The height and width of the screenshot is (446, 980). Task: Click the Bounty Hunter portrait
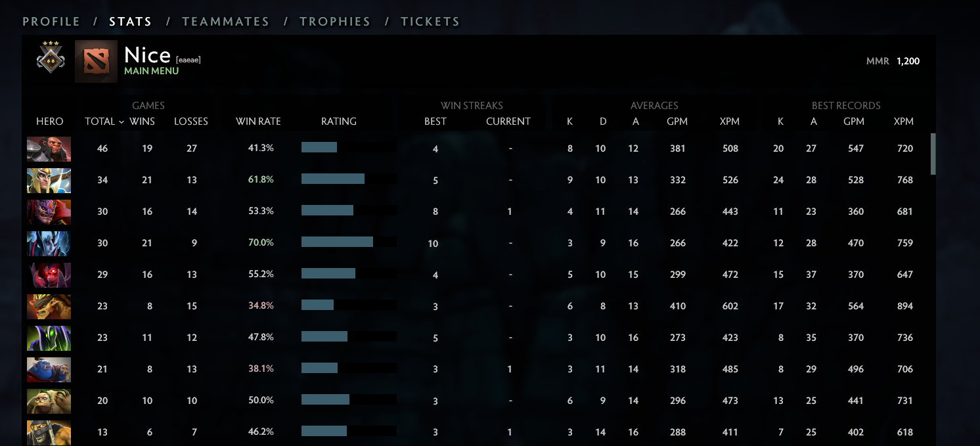point(49,306)
